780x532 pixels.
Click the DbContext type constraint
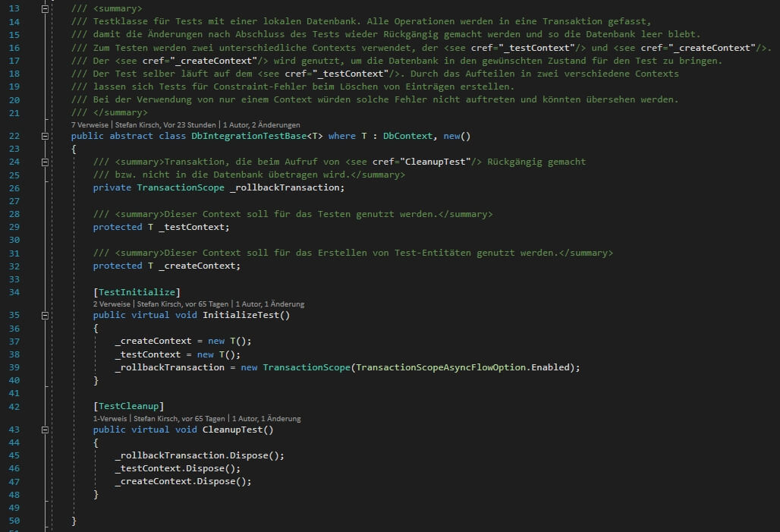407,136
